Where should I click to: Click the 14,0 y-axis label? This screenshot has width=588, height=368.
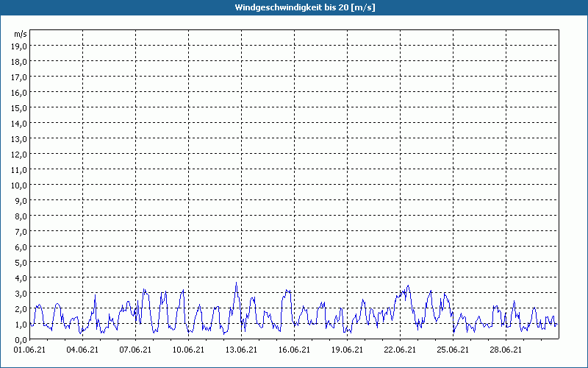tap(21, 124)
